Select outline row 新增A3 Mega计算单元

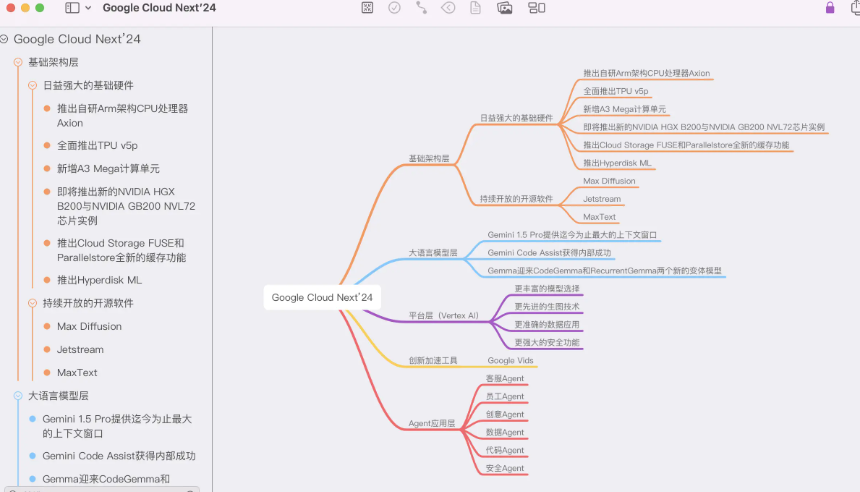(x=108, y=168)
